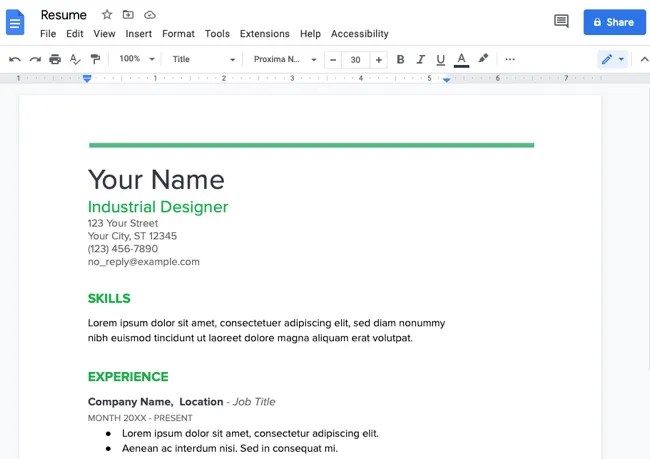Open the Extensions menu
The height and width of the screenshot is (459, 650).
(x=264, y=34)
